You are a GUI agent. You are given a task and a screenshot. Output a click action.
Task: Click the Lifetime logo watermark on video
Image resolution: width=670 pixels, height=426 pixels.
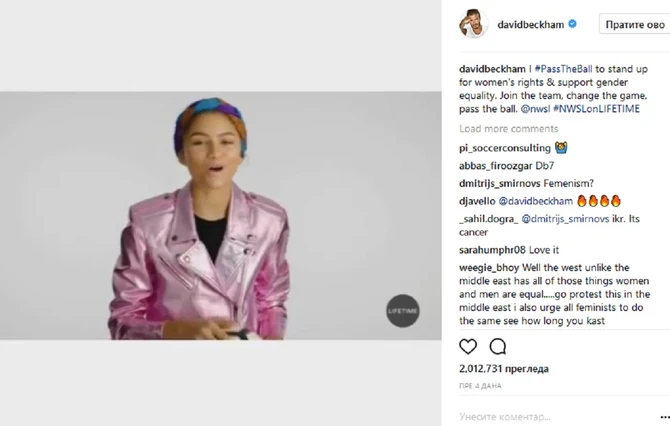pyautogui.click(x=403, y=311)
